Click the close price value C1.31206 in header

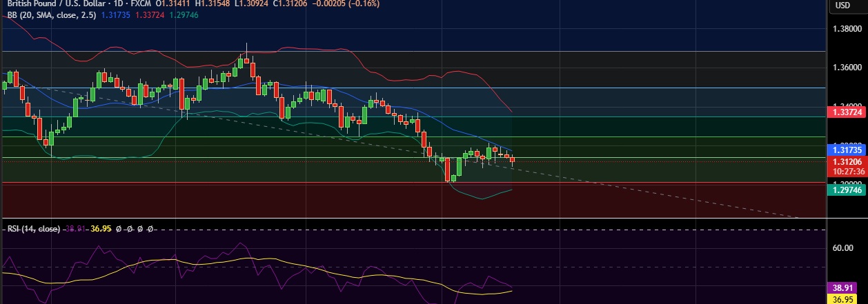[x=291, y=3]
